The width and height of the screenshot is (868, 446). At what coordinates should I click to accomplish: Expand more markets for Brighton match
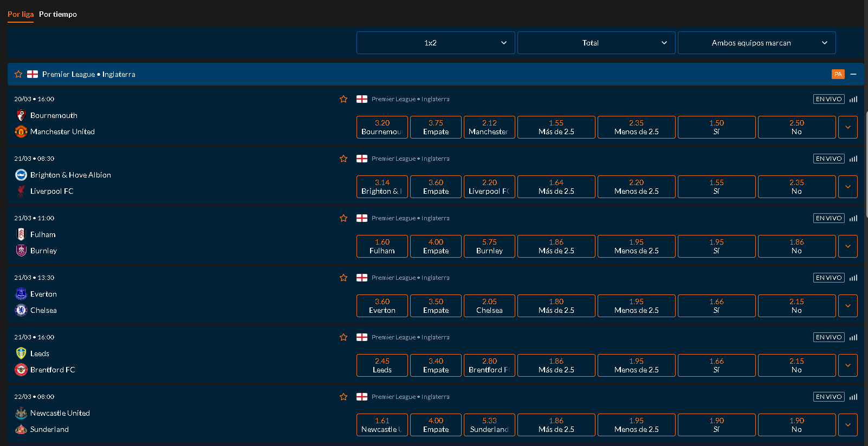(848, 187)
